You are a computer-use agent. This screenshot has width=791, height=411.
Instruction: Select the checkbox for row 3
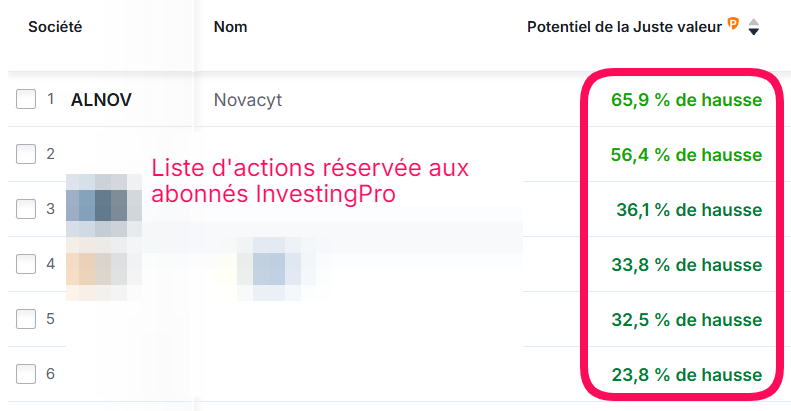26,209
